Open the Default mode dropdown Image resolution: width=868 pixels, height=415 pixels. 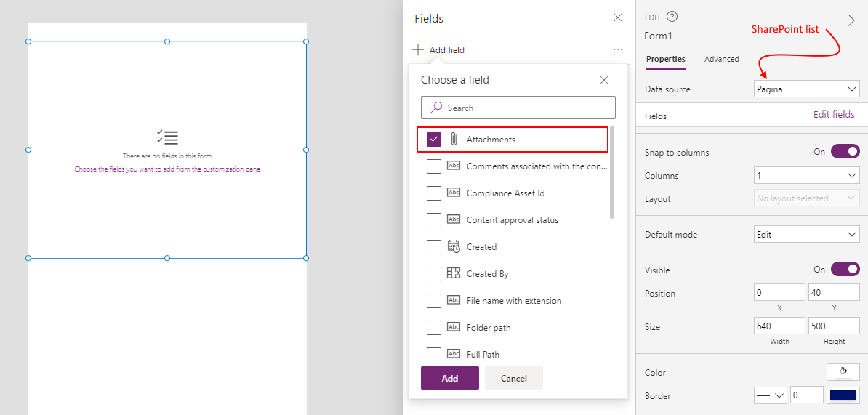pyautogui.click(x=806, y=234)
